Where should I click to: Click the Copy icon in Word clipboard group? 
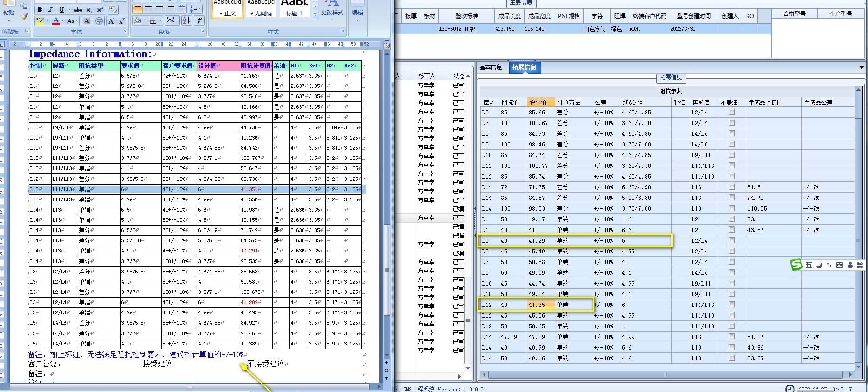pyautogui.click(x=24, y=7)
